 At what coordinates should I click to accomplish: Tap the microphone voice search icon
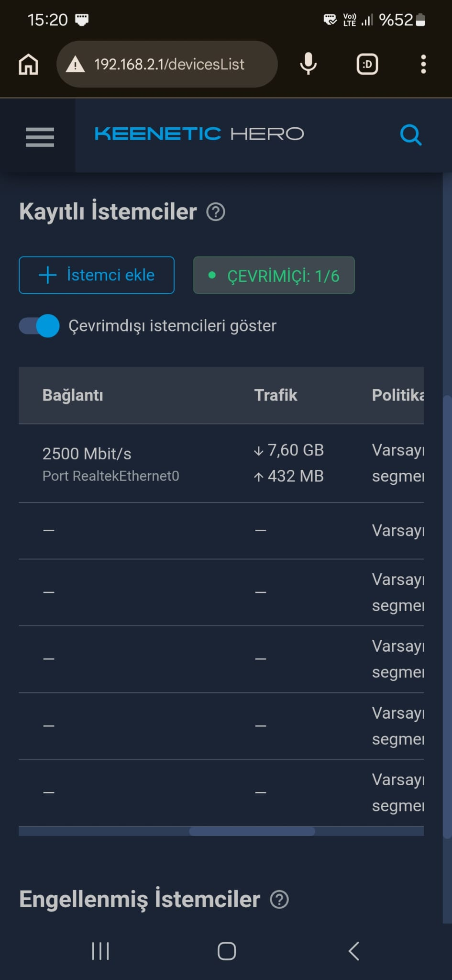point(309,64)
